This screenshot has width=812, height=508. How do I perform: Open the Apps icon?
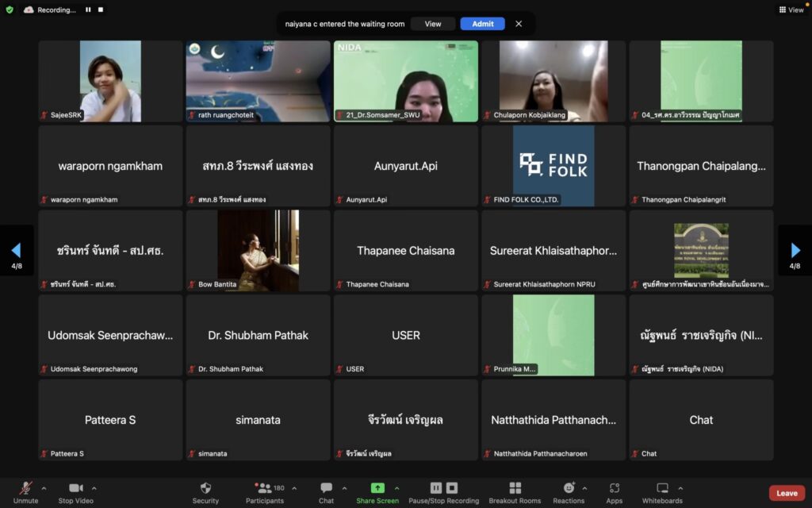pyautogui.click(x=615, y=488)
